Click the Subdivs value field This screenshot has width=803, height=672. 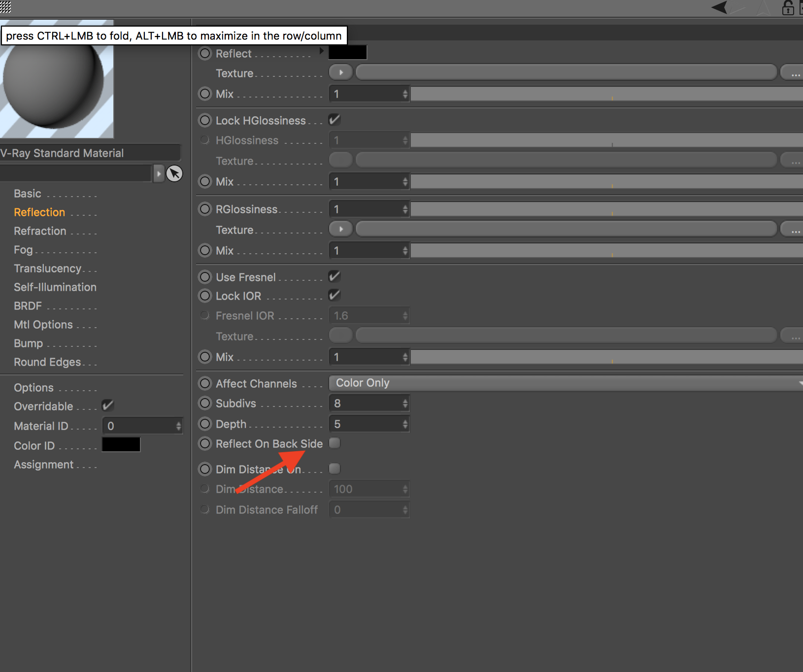pyautogui.click(x=369, y=403)
